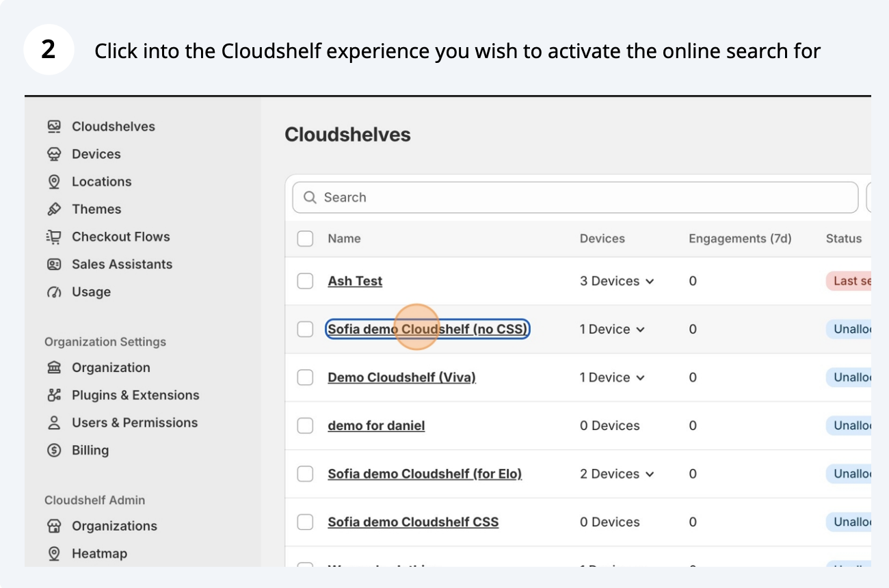Expand 1 Device dropdown for Demo Cloudshelf (Viva)
889x588 pixels.
tap(612, 377)
